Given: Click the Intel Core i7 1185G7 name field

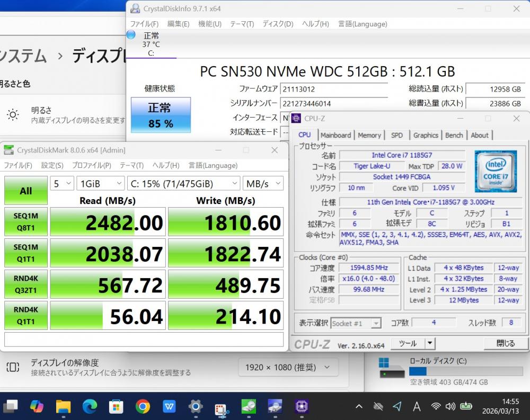Looking at the screenshot, I should (x=402, y=155).
